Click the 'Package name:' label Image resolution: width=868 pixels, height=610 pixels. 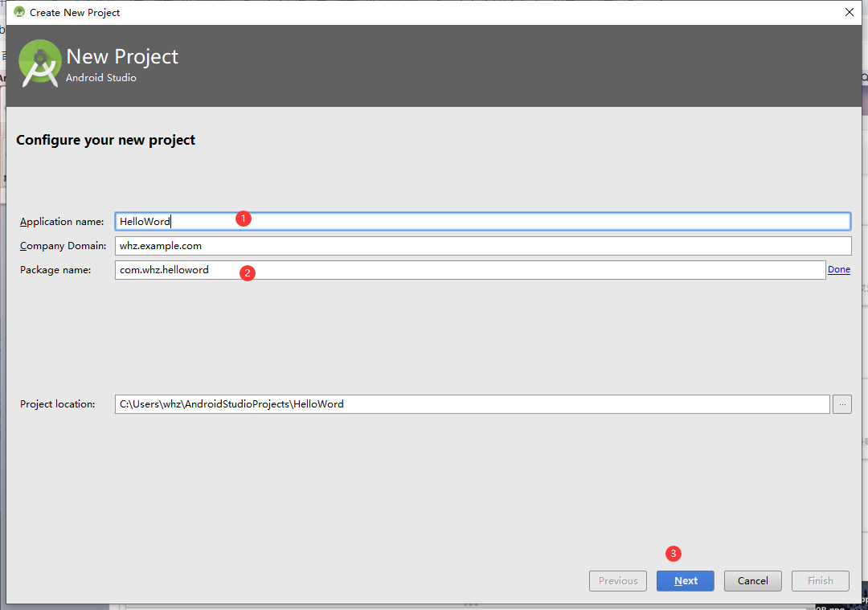[55, 270]
